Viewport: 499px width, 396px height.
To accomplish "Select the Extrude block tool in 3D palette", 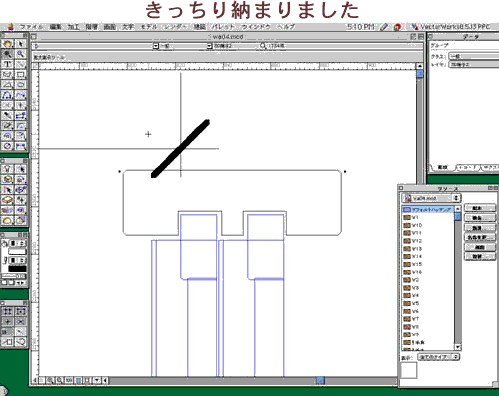I will 8,200.
